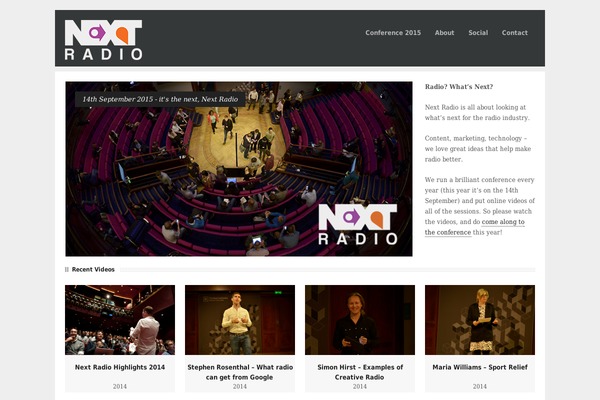600x400 pixels.
Task: Open Next Radio Highlights 2014 video thumbnail
Action: (120, 320)
